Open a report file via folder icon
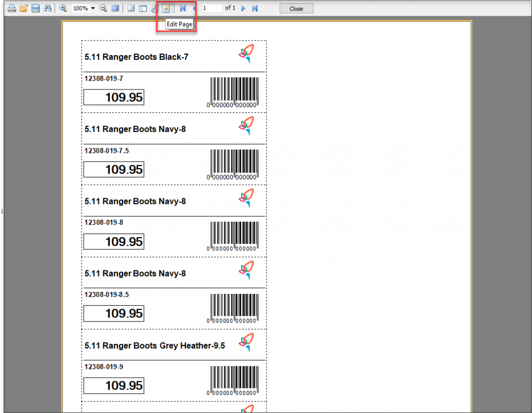 click(23, 8)
